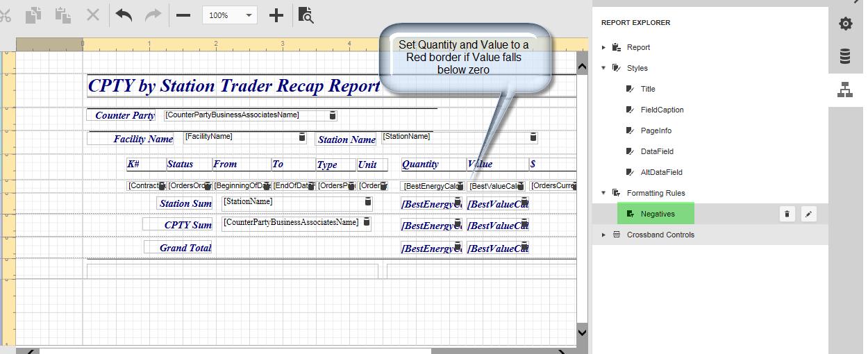The height and width of the screenshot is (354, 868).
Task: Delete the Negatives formatting rule
Action: (x=787, y=214)
